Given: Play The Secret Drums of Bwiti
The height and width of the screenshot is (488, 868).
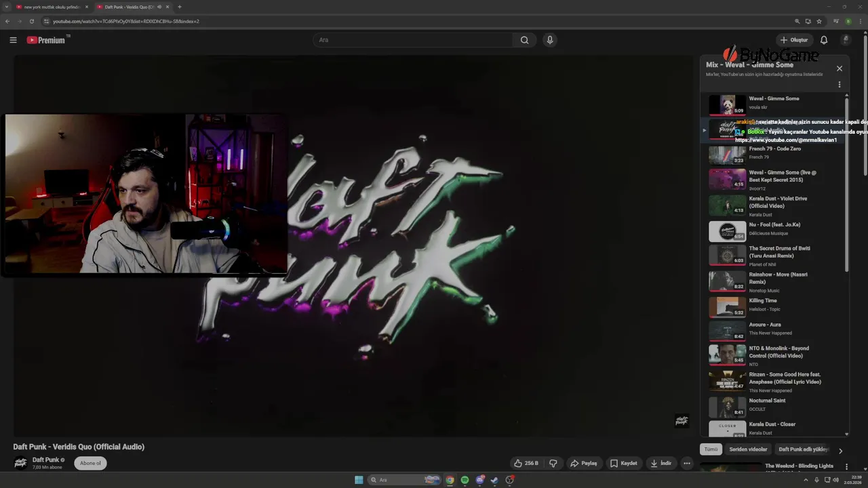Looking at the screenshot, I should click(x=773, y=256).
